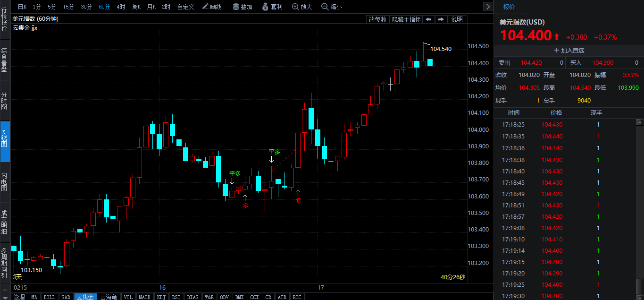Image resolution: width=644 pixels, height=300 pixels.
Task: Switch to 月K monthly period
Action: [151, 7]
